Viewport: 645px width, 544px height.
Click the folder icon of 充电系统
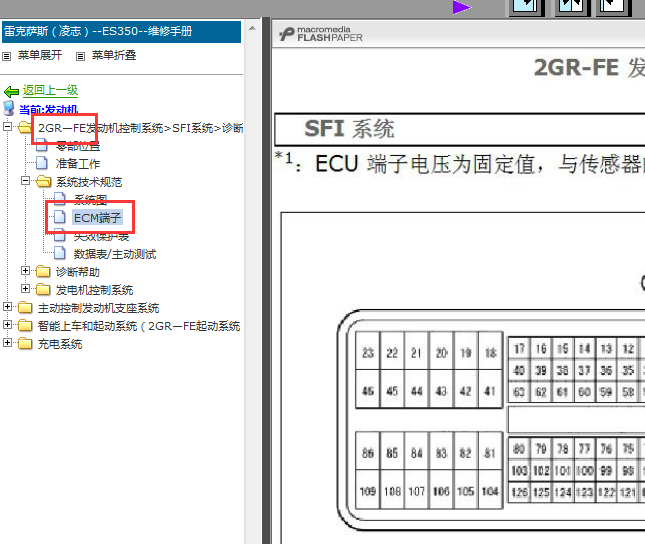[x=25, y=344]
